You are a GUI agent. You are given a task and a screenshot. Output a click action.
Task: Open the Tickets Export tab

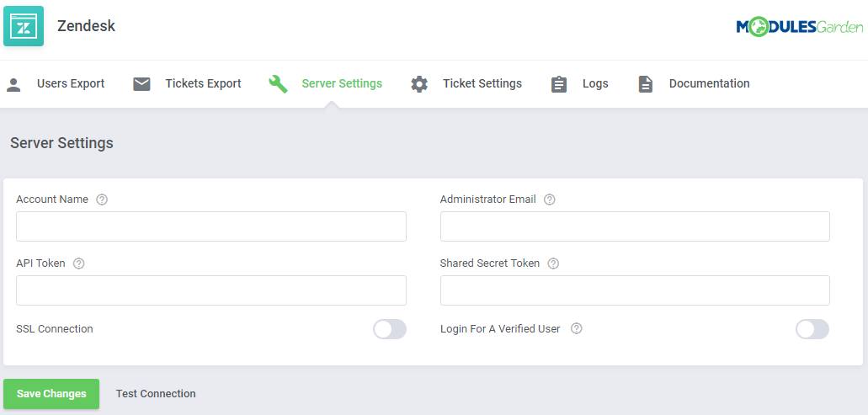[203, 83]
